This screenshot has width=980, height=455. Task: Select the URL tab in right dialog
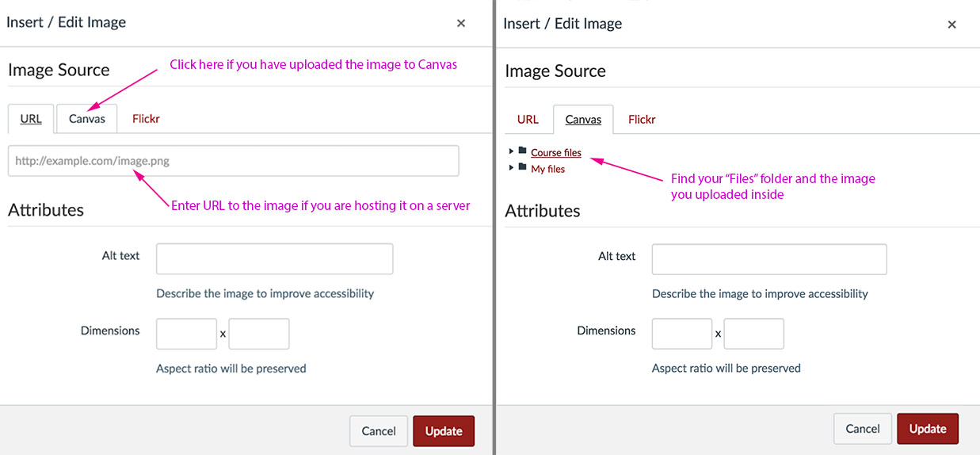pos(528,120)
